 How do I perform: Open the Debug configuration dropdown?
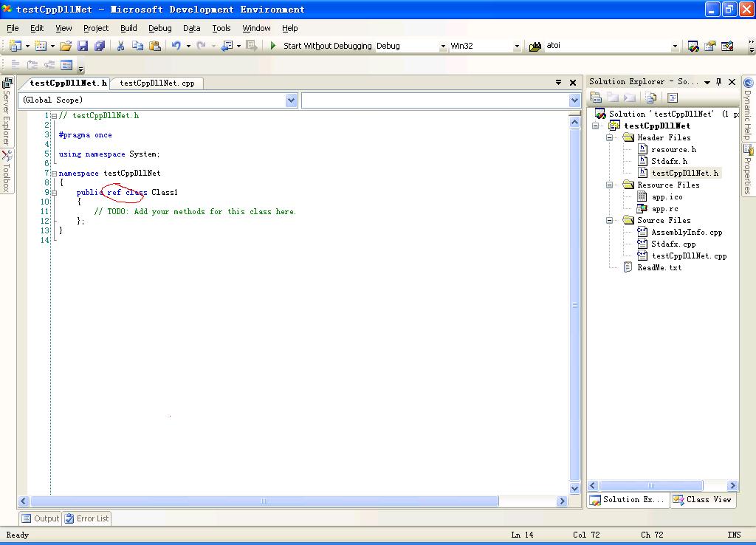(443, 46)
